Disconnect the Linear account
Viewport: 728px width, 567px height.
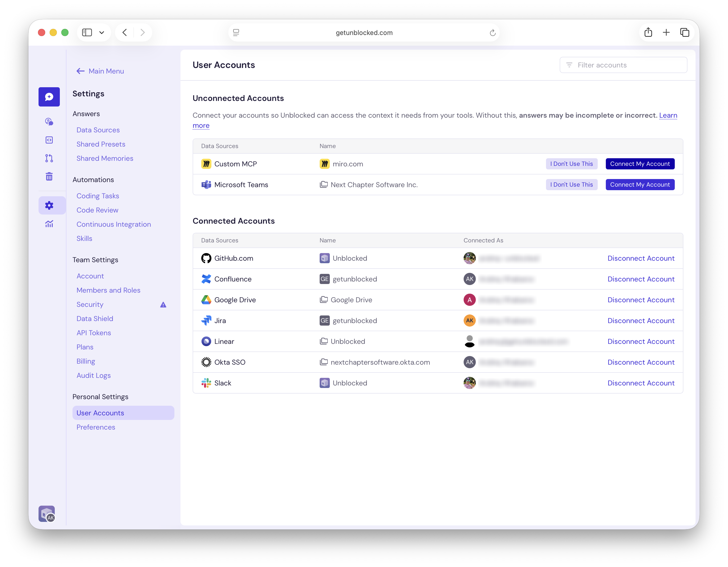click(x=641, y=342)
